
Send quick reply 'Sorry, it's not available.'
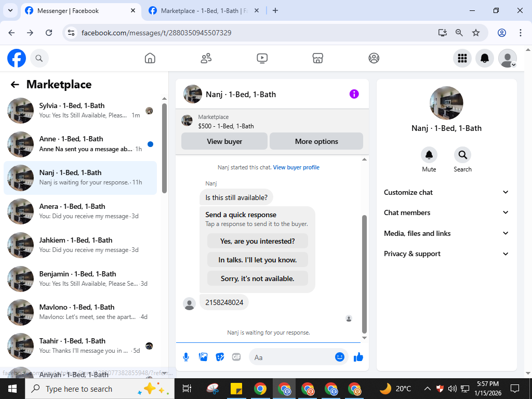[x=258, y=278]
